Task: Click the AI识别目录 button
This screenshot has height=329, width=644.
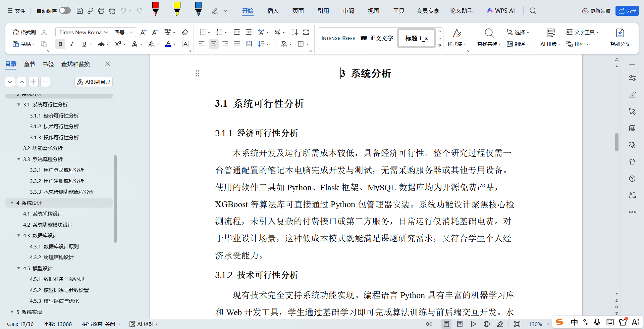Action: (94, 82)
